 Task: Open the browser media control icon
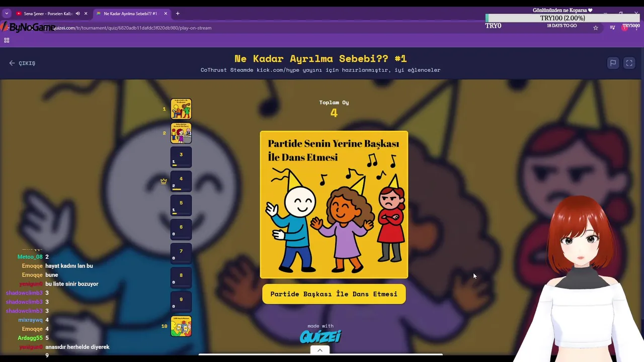pyautogui.click(x=612, y=28)
